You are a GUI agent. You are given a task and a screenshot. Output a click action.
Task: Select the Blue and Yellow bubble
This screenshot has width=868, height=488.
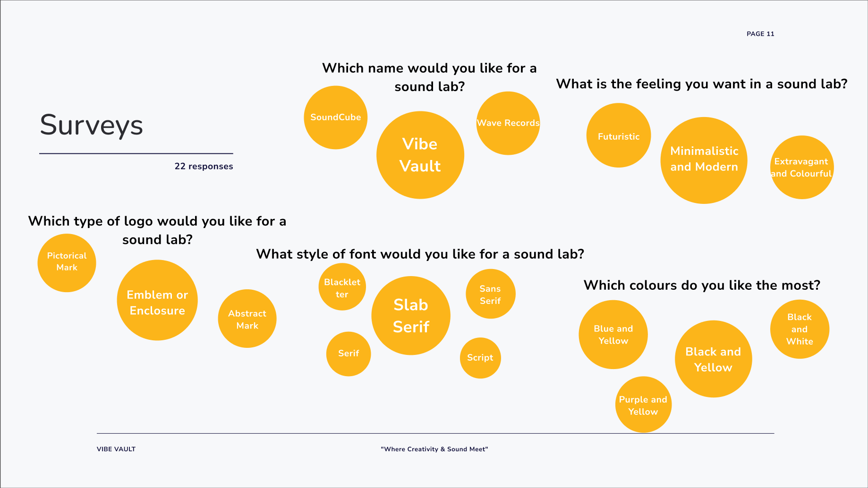(x=613, y=335)
